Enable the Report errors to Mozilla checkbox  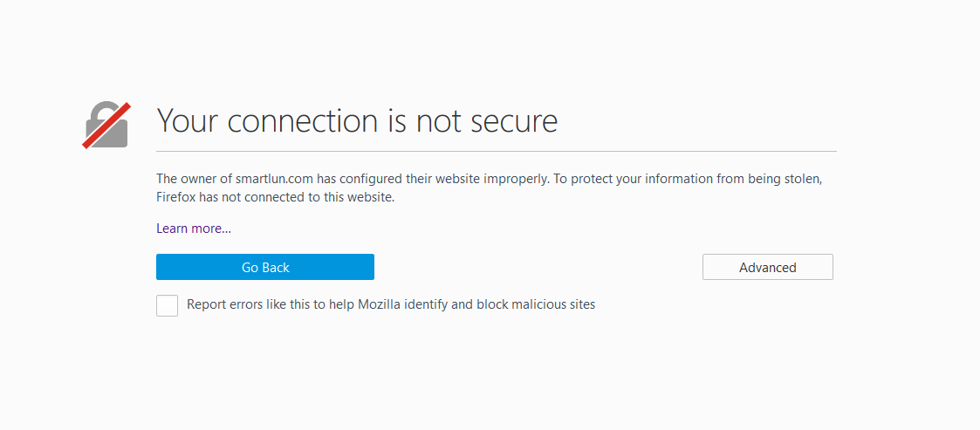point(167,305)
